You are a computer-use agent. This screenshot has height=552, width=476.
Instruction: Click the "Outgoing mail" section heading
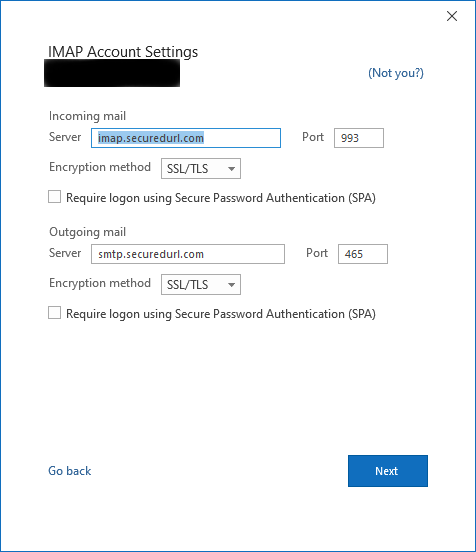pos(87,232)
